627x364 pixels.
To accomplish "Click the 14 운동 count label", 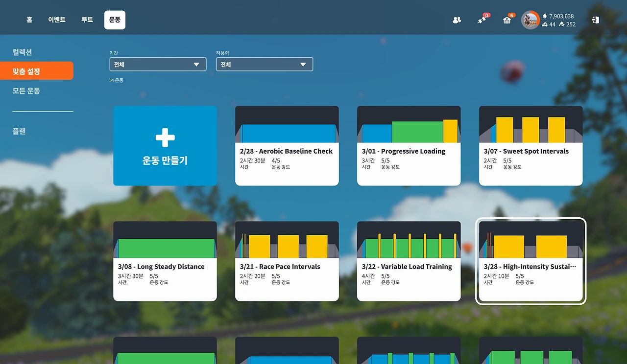I will click(116, 80).
